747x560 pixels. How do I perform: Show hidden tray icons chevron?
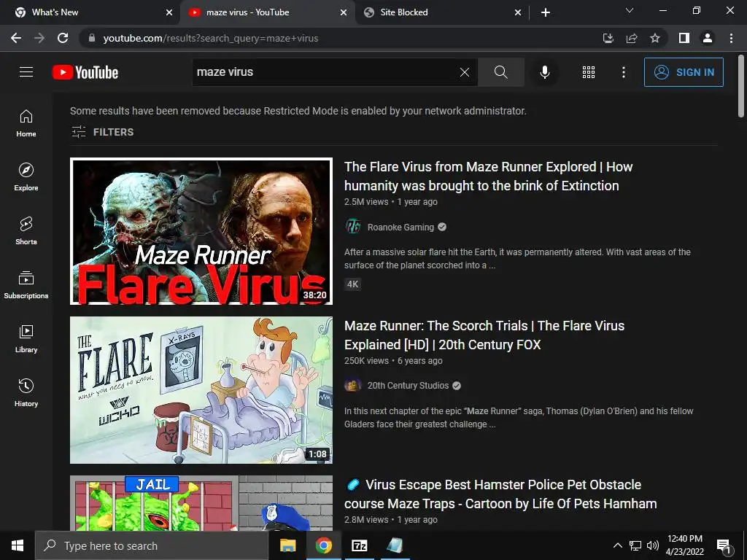[x=617, y=545]
